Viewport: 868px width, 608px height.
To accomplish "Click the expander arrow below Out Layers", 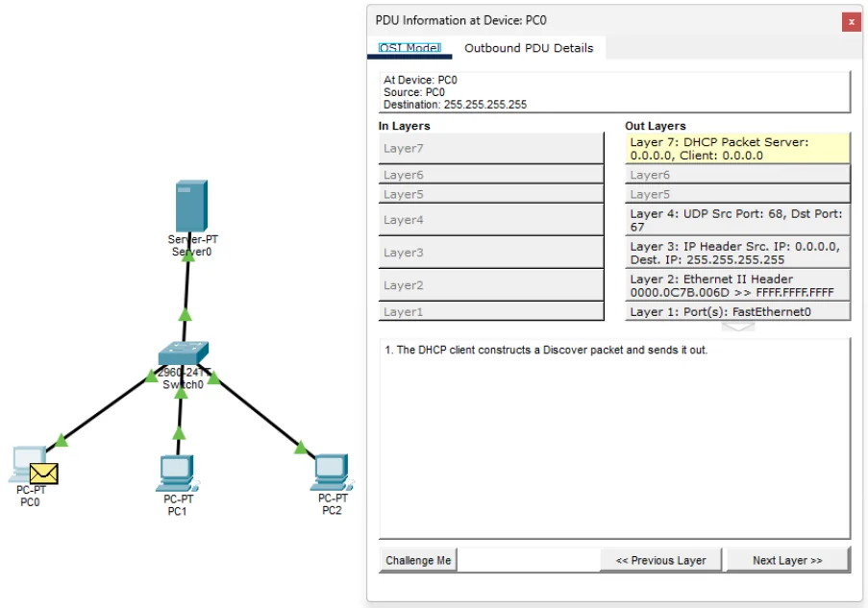I will point(738,327).
